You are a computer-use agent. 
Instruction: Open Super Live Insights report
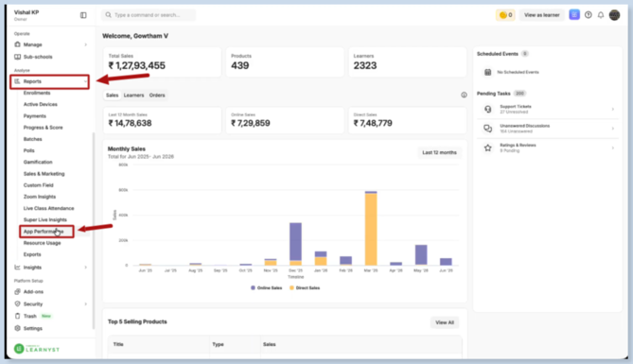click(x=45, y=220)
